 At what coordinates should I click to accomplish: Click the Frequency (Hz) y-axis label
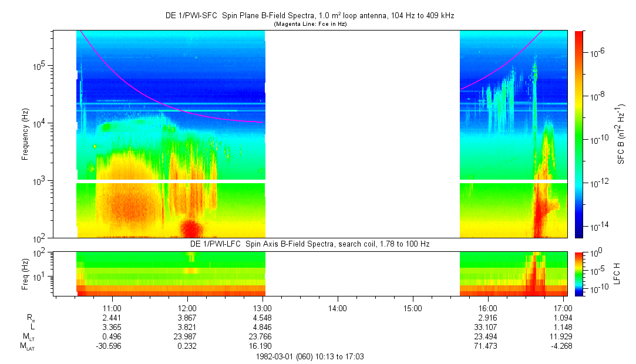(26, 134)
